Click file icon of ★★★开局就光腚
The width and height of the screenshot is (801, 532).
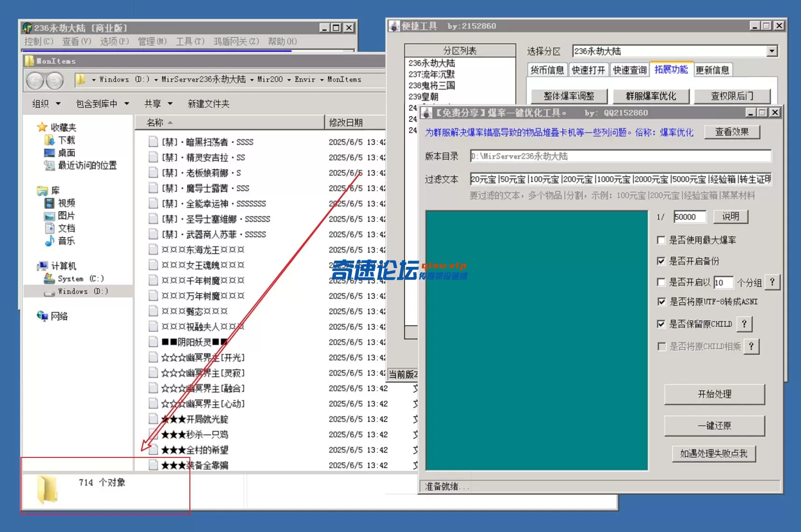point(153,419)
